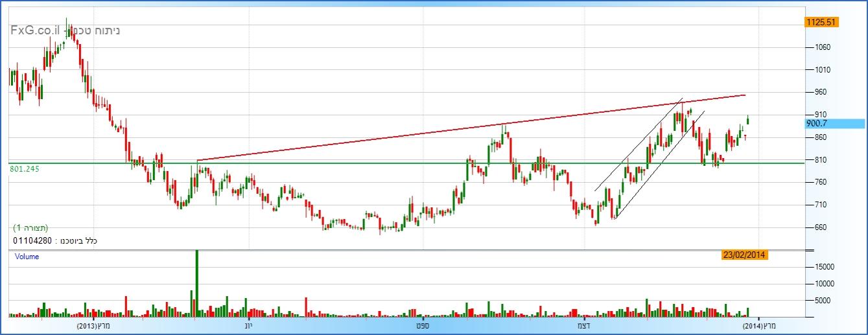The width and height of the screenshot is (868, 335).
Task: Click the מרץ (2013) time axis label
Action: [95, 325]
